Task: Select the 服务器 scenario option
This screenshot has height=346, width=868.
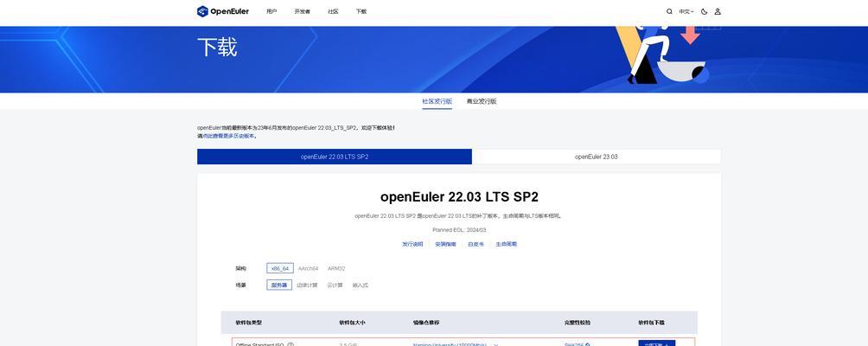Action: [279, 285]
